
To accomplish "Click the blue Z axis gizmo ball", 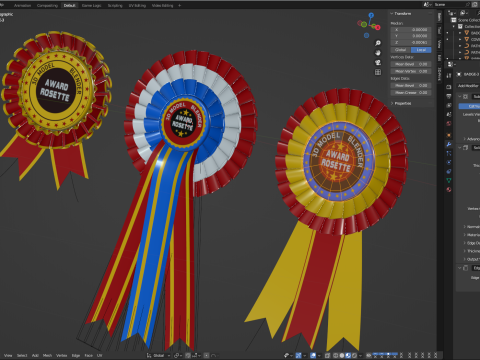I will pos(371,15).
